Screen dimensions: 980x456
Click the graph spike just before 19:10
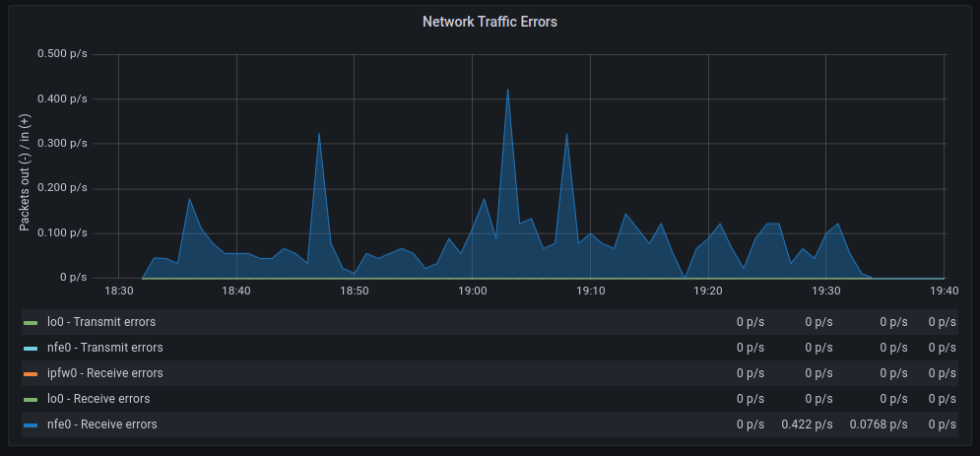pos(566,136)
